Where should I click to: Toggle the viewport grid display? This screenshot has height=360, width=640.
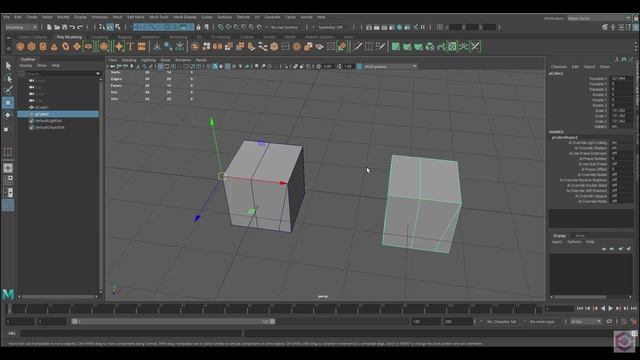[160, 66]
